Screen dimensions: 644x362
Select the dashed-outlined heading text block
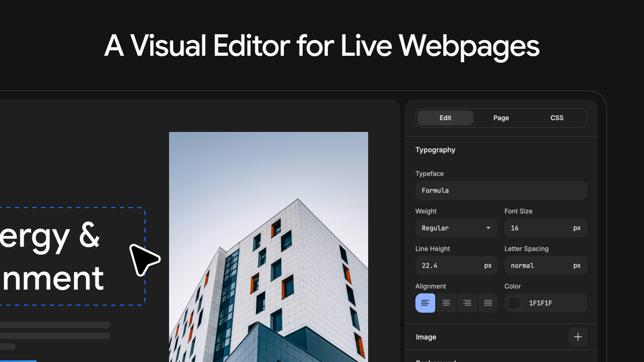point(72,256)
